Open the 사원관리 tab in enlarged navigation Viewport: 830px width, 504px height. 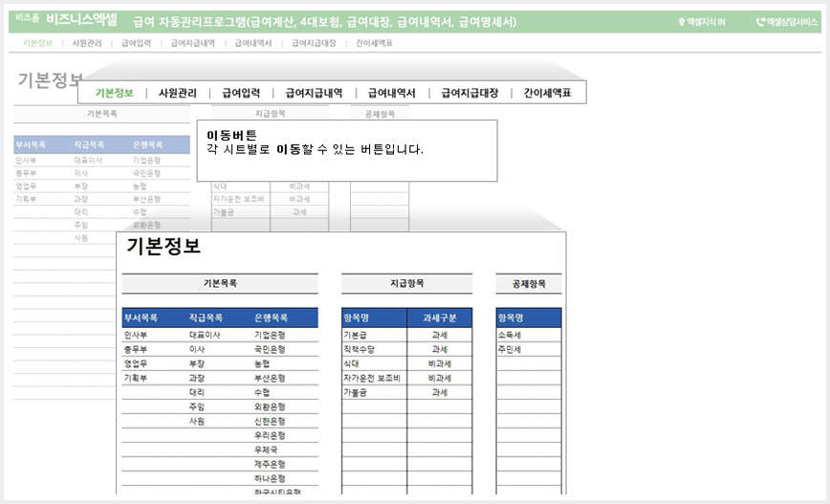coord(177,93)
